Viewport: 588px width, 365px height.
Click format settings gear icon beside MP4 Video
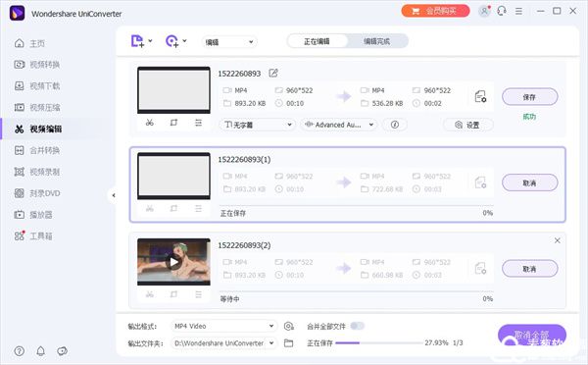pos(289,326)
